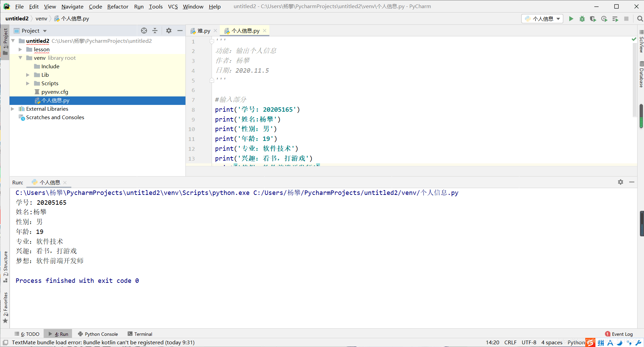Screen dimensions: 644x347
Task: Click the 14:20 caret position indicator
Action: pyautogui.click(x=492, y=342)
